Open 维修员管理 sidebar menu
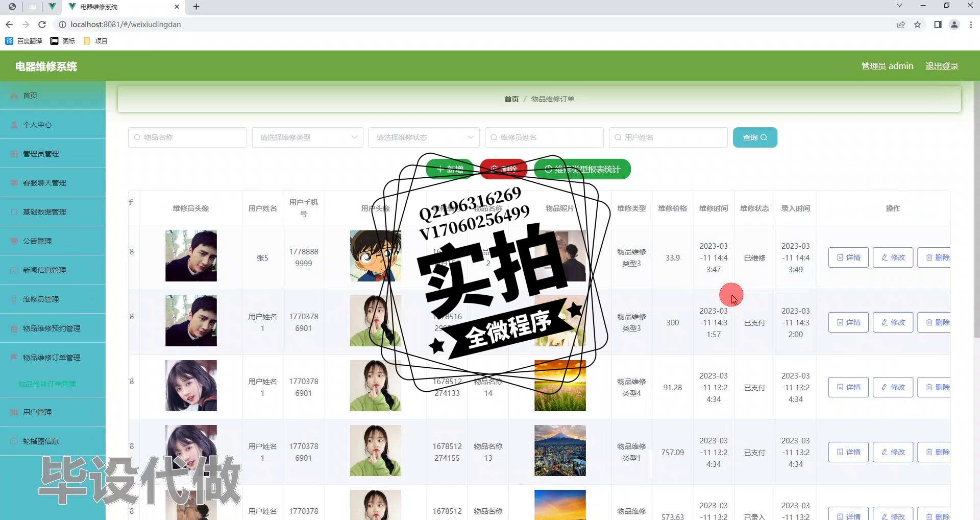Image resolution: width=980 pixels, height=520 pixels. (x=53, y=299)
